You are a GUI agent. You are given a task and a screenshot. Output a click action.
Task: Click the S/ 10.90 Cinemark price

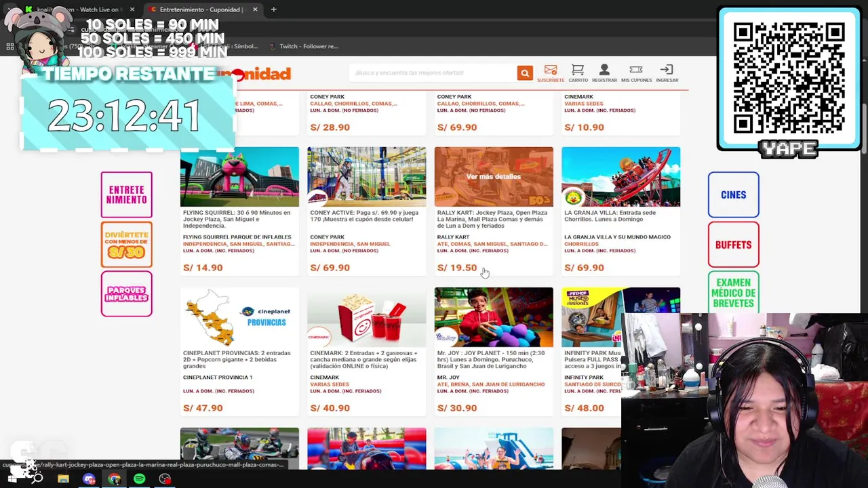coord(584,127)
